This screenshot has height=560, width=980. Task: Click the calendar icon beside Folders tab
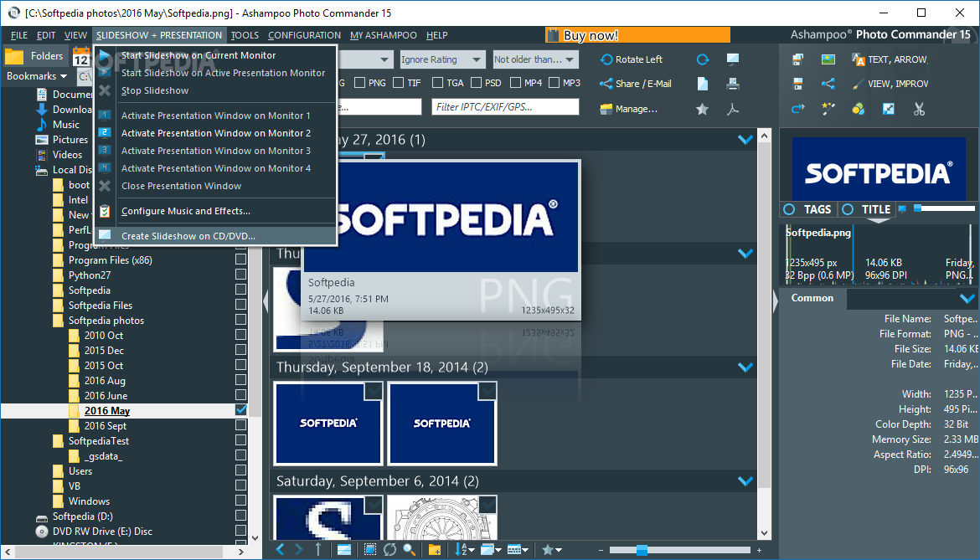(x=81, y=56)
